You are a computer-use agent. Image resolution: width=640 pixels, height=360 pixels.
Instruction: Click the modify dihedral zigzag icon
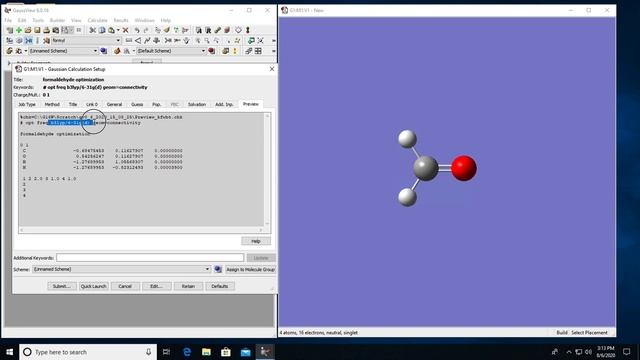click(x=147, y=40)
